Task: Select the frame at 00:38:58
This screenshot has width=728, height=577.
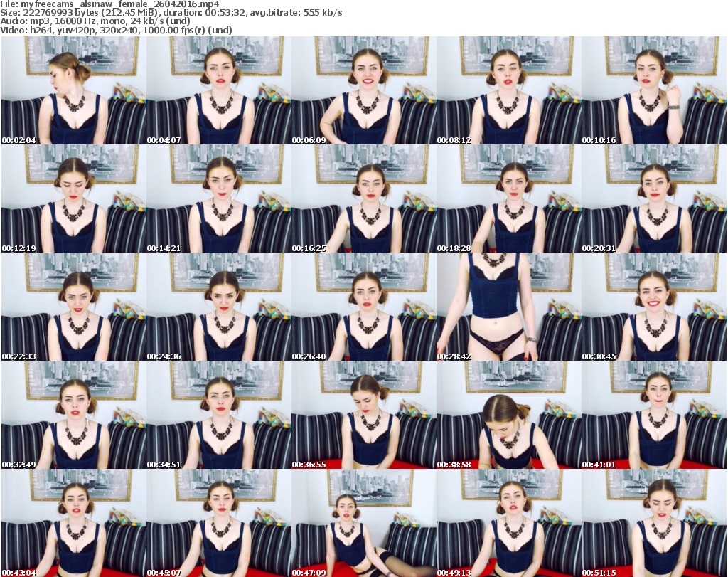Action: pos(509,415)
